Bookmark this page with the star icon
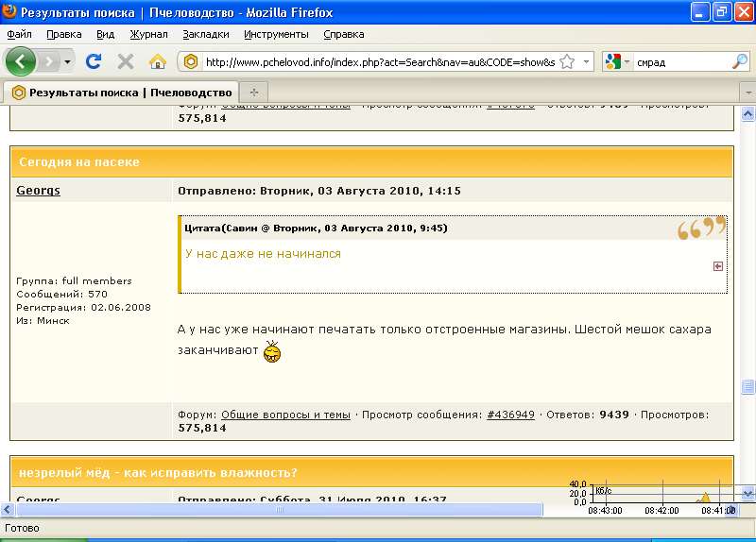756x542 pixels. tap(567, 61)
